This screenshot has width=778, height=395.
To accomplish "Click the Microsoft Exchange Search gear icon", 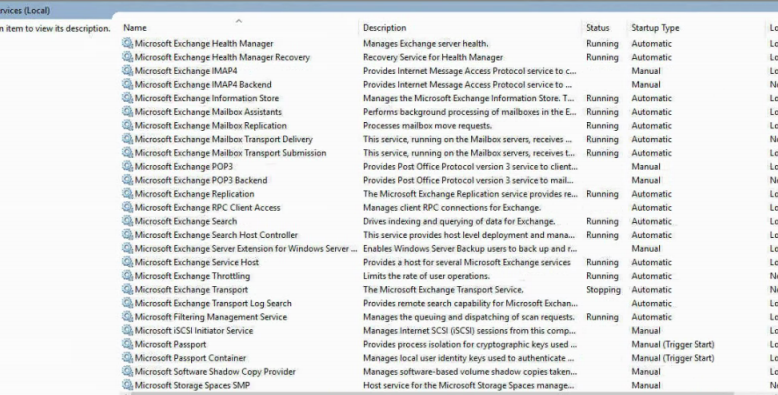I will click(x=128, y=221).
